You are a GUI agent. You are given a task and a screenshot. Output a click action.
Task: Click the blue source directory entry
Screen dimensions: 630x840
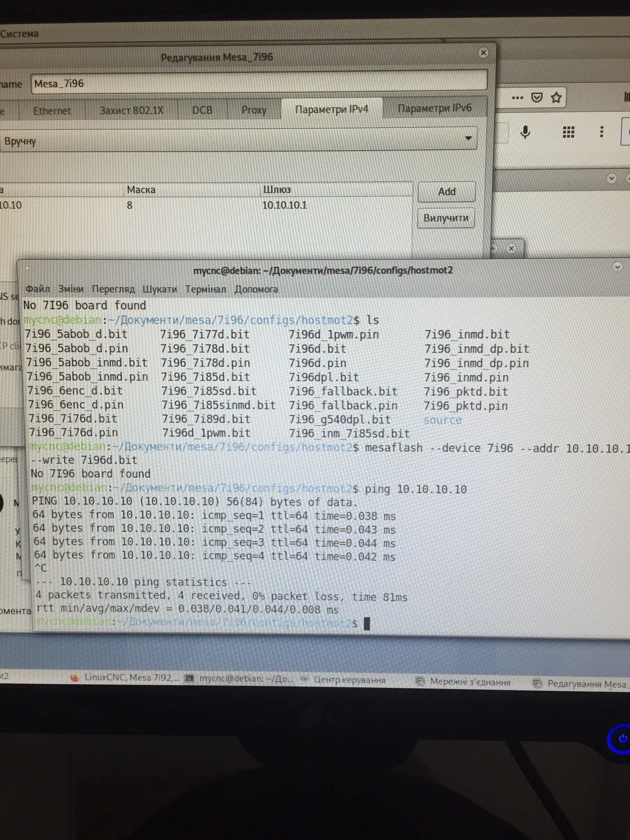(443, 420)
